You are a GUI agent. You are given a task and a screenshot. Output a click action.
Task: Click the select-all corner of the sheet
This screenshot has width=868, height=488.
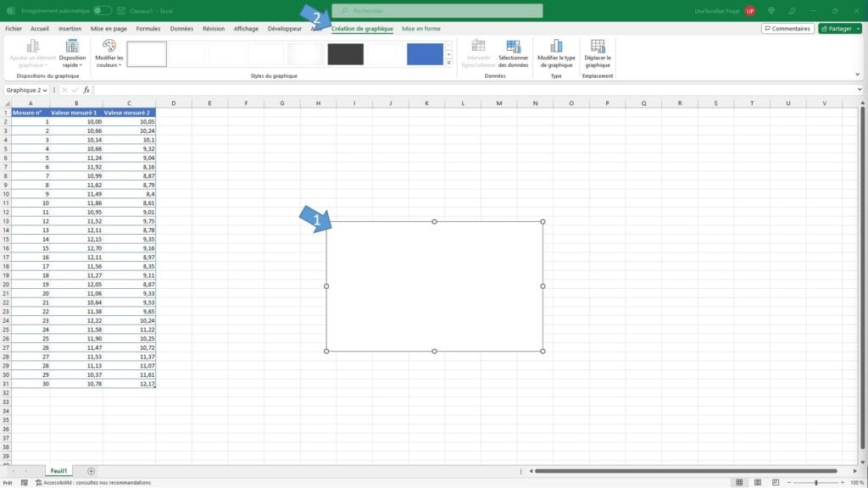7,103
